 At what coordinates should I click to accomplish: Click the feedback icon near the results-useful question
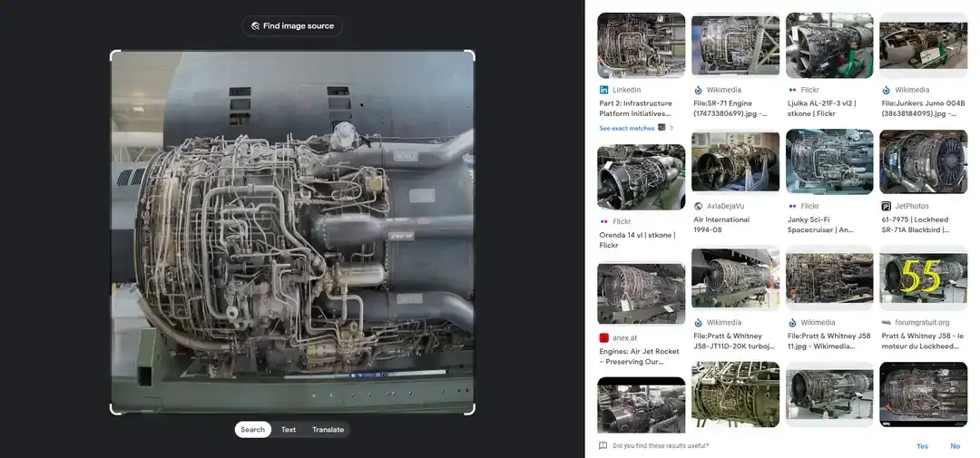pos(603,446)
